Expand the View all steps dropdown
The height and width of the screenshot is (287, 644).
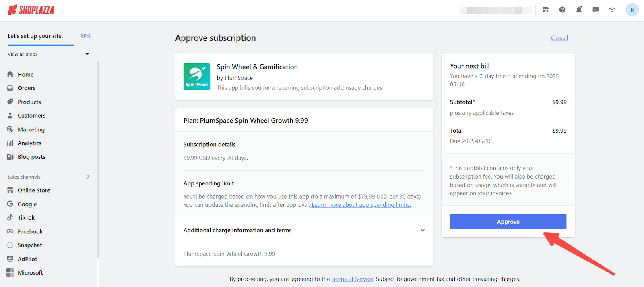coord(87,54)
